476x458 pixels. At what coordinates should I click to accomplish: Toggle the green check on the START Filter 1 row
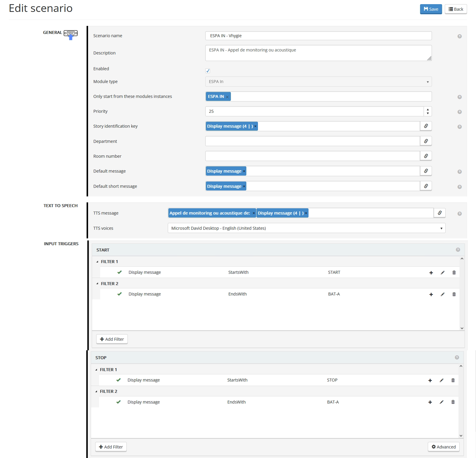point(120,272)
